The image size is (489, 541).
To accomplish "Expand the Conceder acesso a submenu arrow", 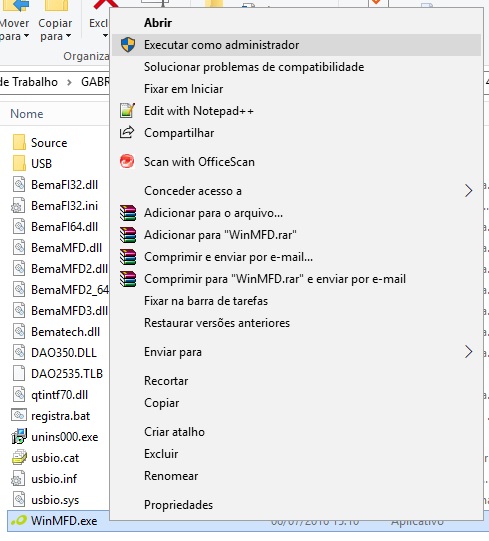I will pos(468,190).
